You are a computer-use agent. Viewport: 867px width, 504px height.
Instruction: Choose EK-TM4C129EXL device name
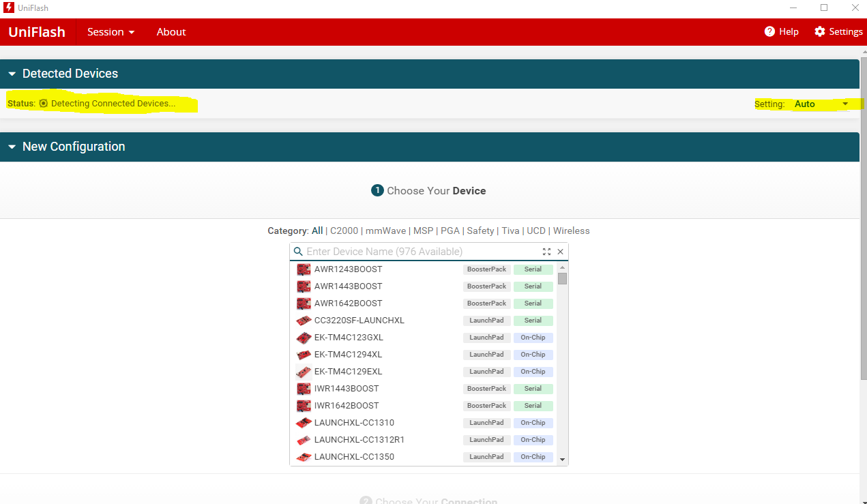coord(349,372)
